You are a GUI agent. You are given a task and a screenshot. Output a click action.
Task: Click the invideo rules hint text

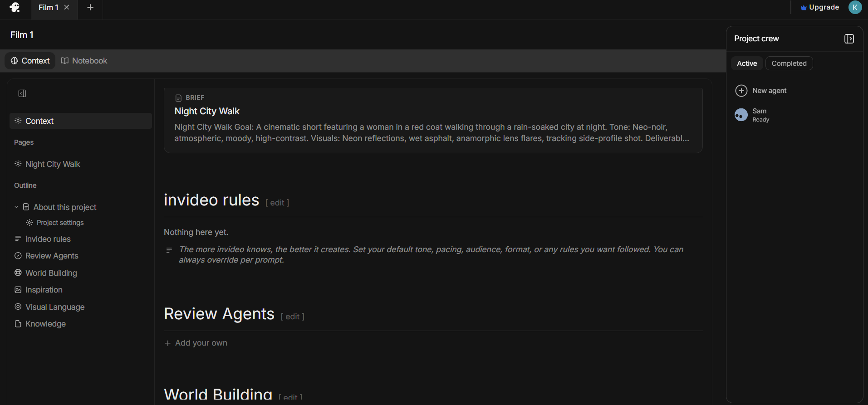click(431, 254)
